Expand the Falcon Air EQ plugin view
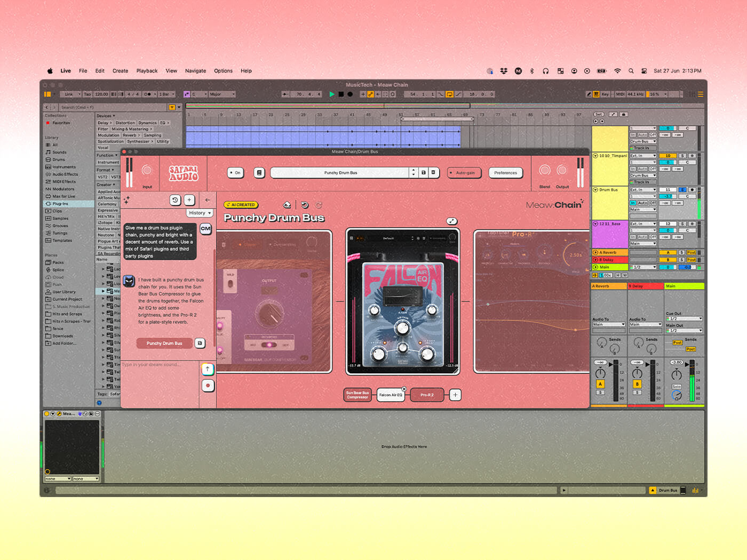The height and width of the screenshot is (560, 747). point(451,221)
